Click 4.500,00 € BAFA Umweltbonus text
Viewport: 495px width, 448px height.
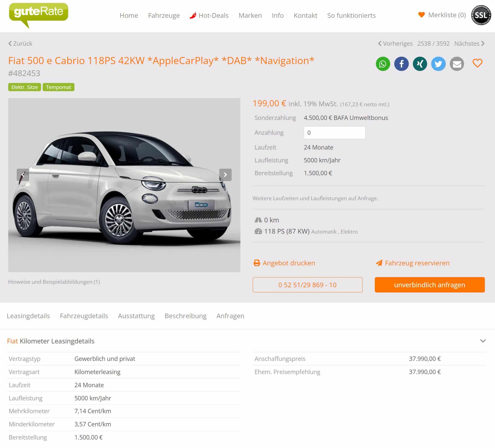[346, 118]
